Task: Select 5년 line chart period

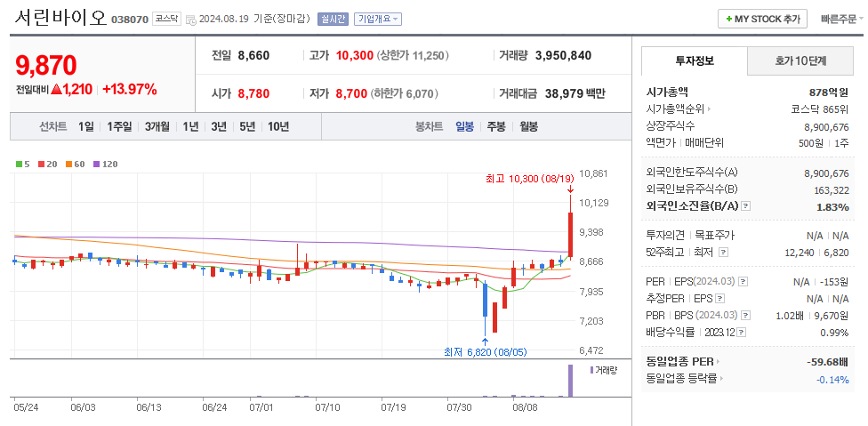Action: pos(247,126)
